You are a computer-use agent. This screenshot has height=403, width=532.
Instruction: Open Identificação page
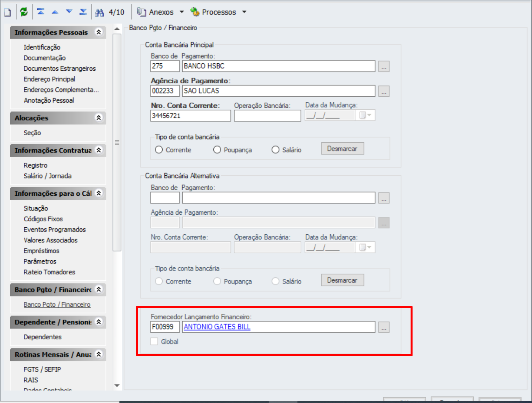42,47
